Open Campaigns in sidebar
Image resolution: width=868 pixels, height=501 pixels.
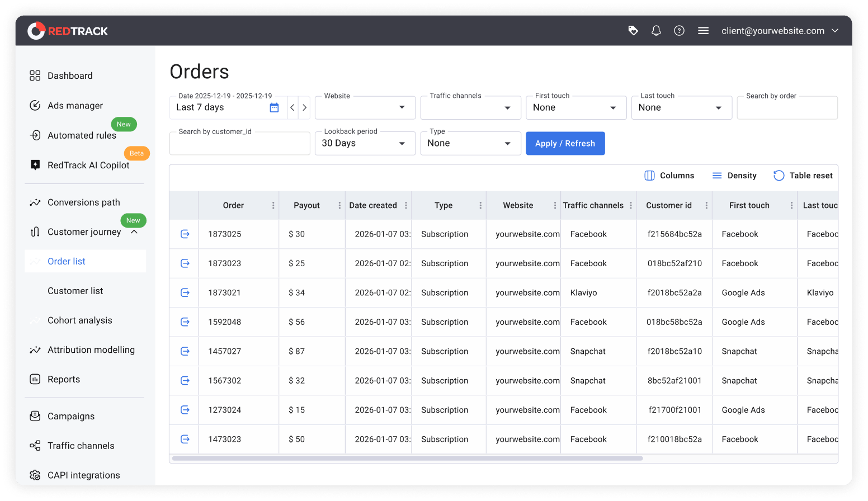click(70, 416)
